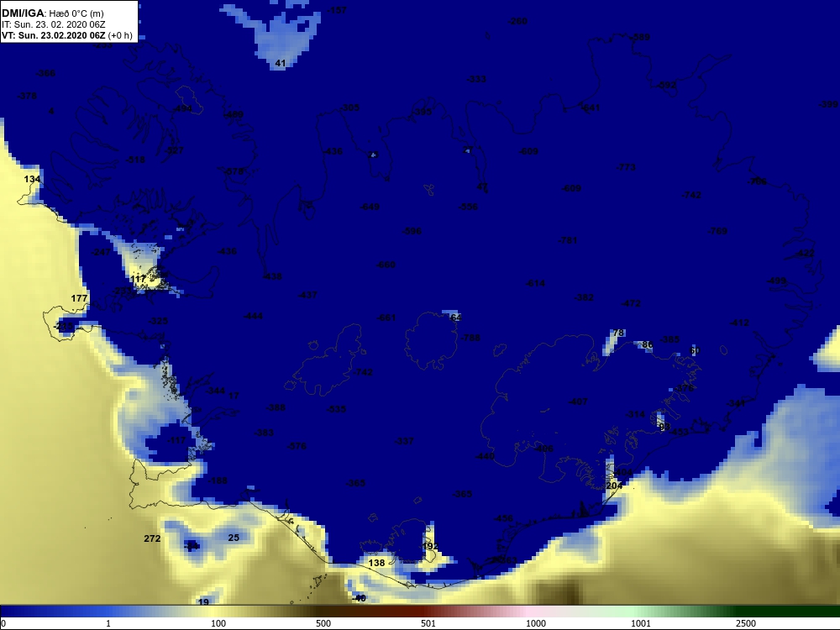840x630 pixels.
Task: Click the '25' value on the map
Action: pyautogui.click(x=234, y=538)
